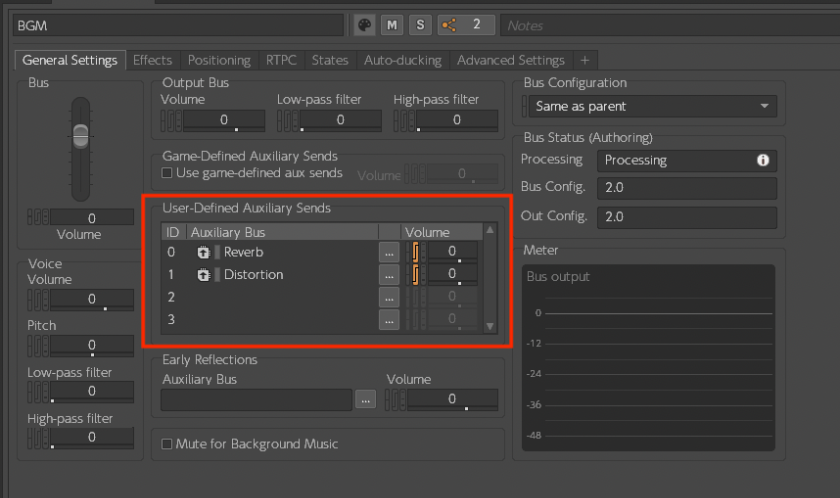Enable Use game-defined aux sends
Viewport: 840px width, 498px height.
click(x=167, y=173)
